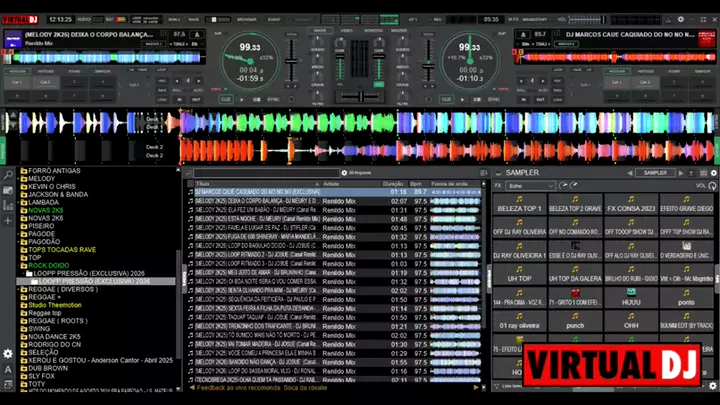
Task: Halve deck 2 loop length with left arrow
Action: pos(521,81)
